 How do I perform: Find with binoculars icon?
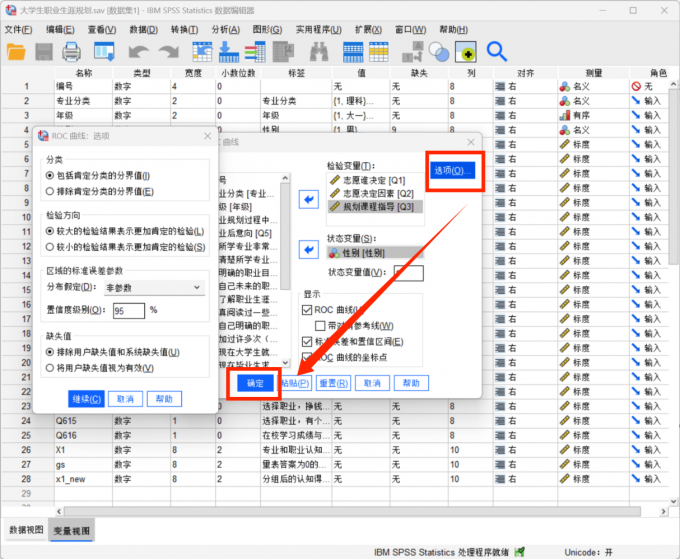click(x=319, y=52)
